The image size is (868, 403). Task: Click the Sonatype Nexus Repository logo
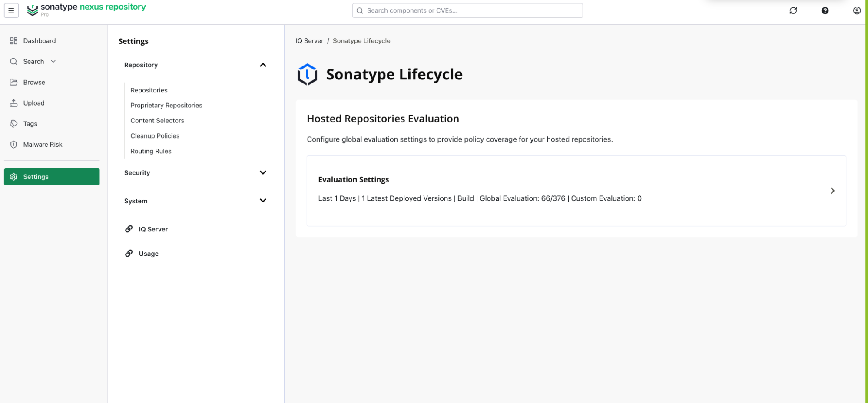pos(86,10)
